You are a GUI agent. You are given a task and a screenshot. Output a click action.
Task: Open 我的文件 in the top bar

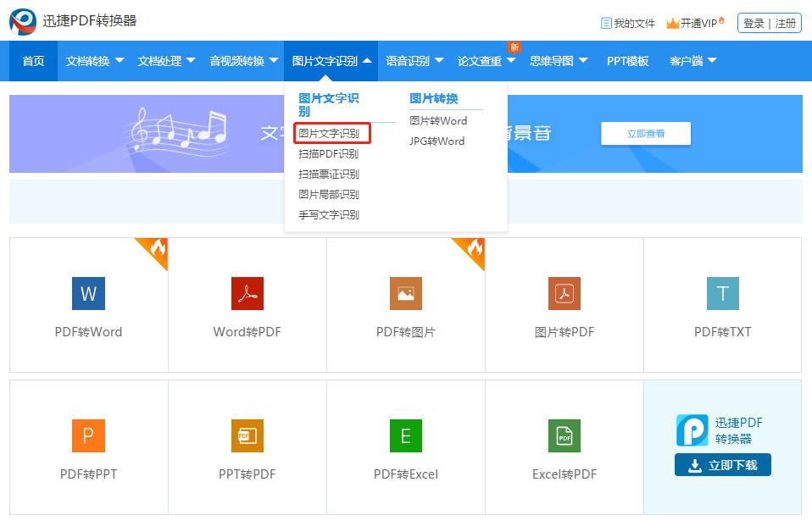point(631,23)
